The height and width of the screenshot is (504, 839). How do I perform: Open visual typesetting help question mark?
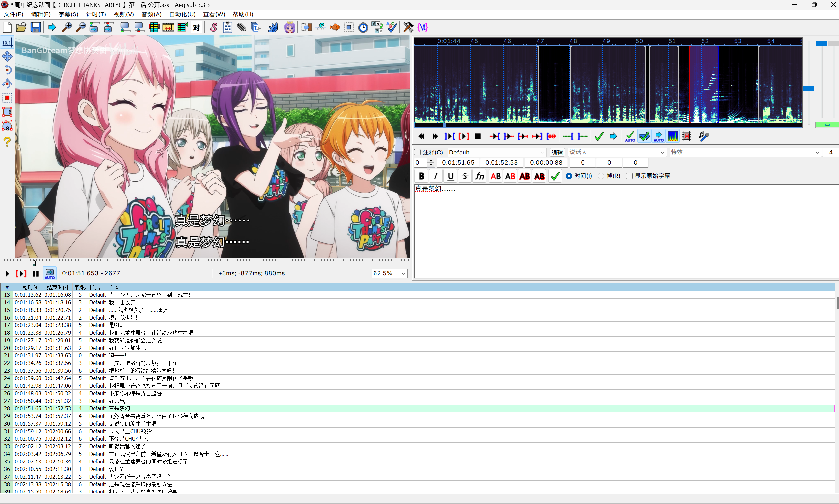(7, 142)
